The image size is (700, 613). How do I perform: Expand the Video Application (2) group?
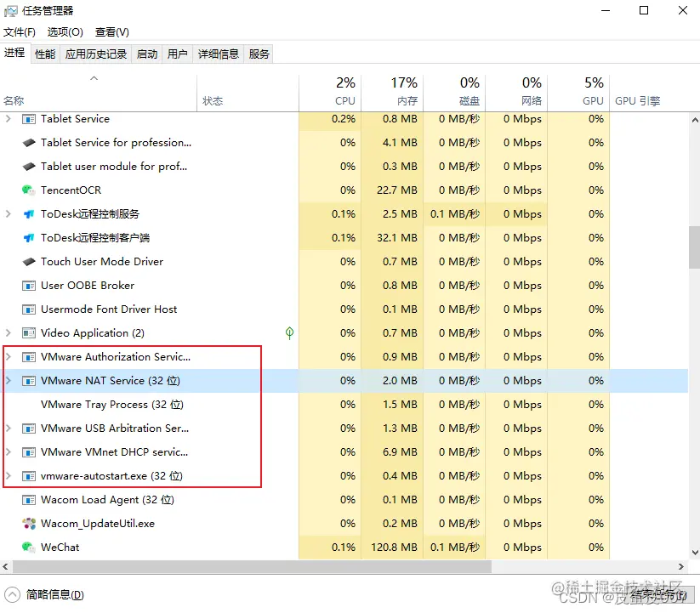(8, 332)
